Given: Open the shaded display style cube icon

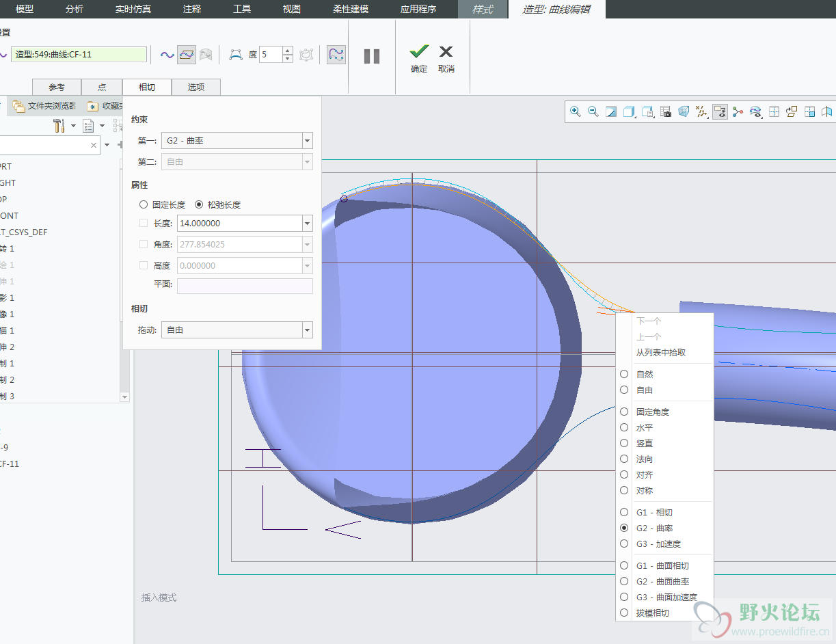Looking at the screenshot, I should click(630, 111).
